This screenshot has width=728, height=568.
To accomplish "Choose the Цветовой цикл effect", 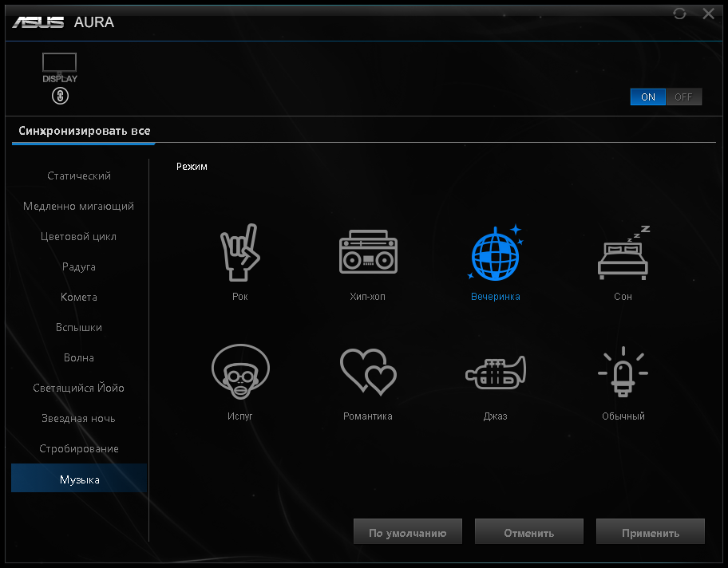I will pyautogui.click(x=79, y=237).
